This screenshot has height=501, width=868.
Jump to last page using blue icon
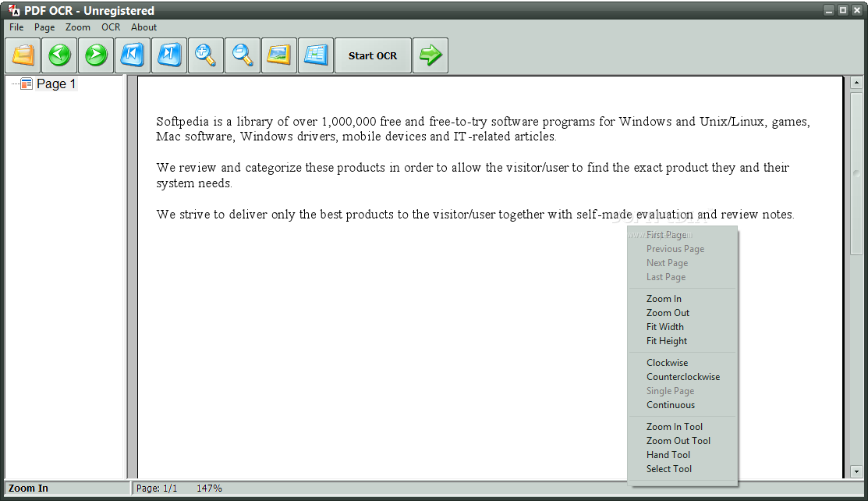coord(168,55)
